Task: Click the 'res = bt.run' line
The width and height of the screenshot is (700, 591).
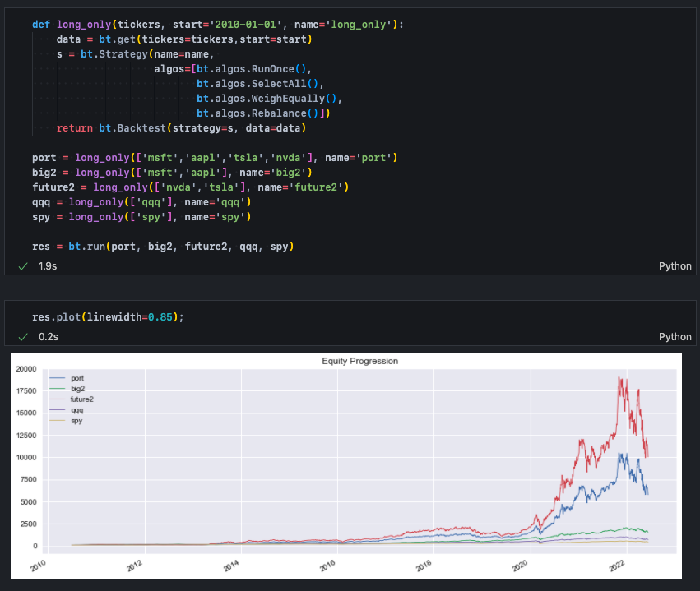Action: coord(163,247)
